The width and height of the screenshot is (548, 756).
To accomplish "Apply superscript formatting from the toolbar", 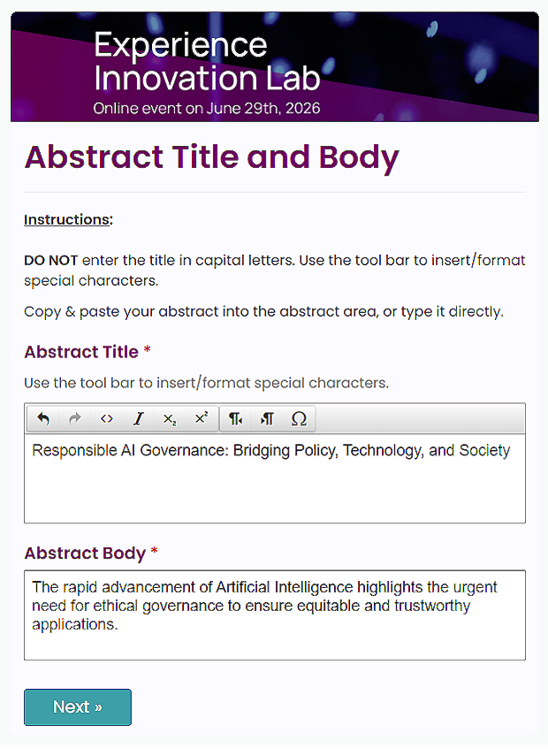I will click(201, 418).
